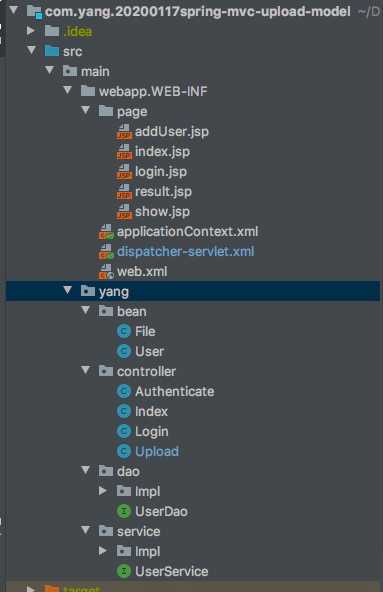This screenshot has width=383, height=592.
Task: Click the class icon of User
Action: click(x=124, y=352)
